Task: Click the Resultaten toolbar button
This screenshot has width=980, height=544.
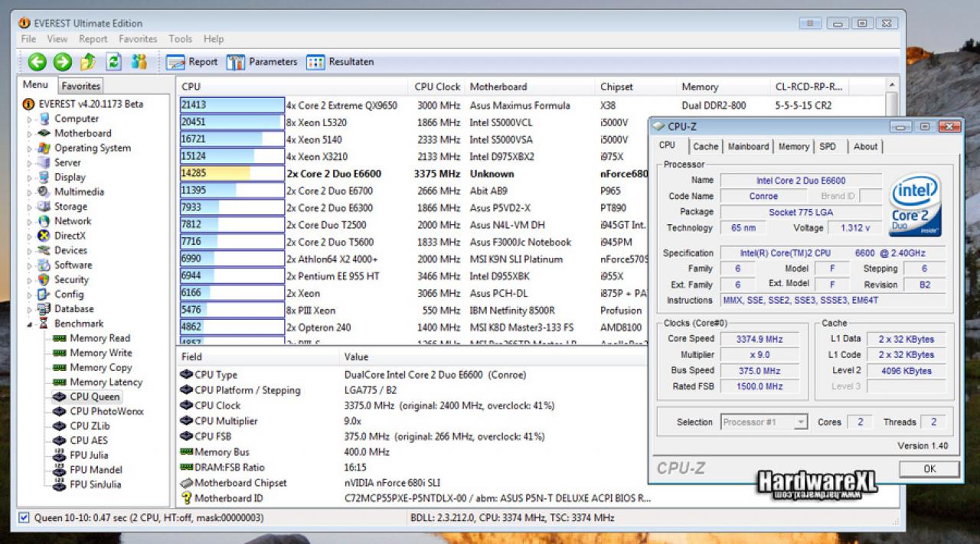Action: (x=340, y=62)
